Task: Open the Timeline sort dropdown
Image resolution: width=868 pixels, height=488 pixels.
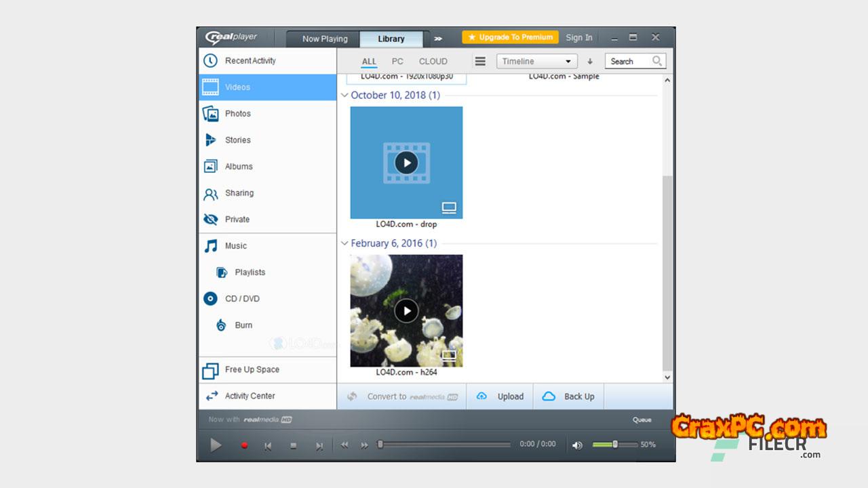Action: (x=537, y=61)
